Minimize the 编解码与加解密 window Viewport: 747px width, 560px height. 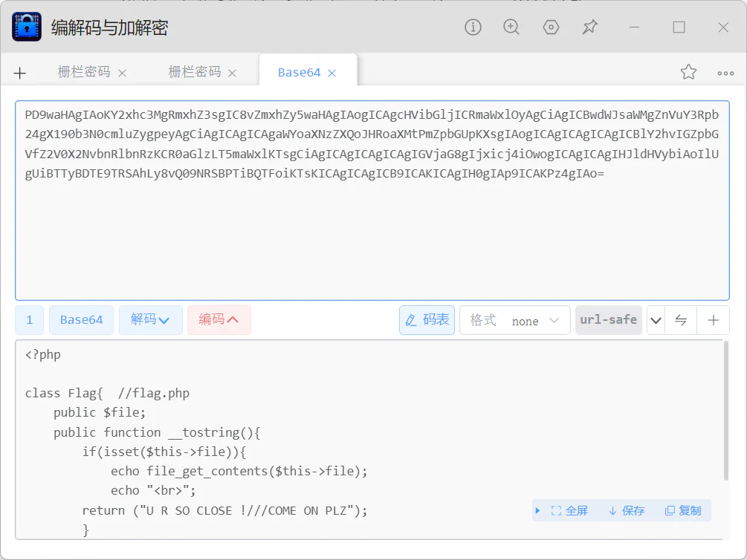pyautogui.click(x=634, y=27)
